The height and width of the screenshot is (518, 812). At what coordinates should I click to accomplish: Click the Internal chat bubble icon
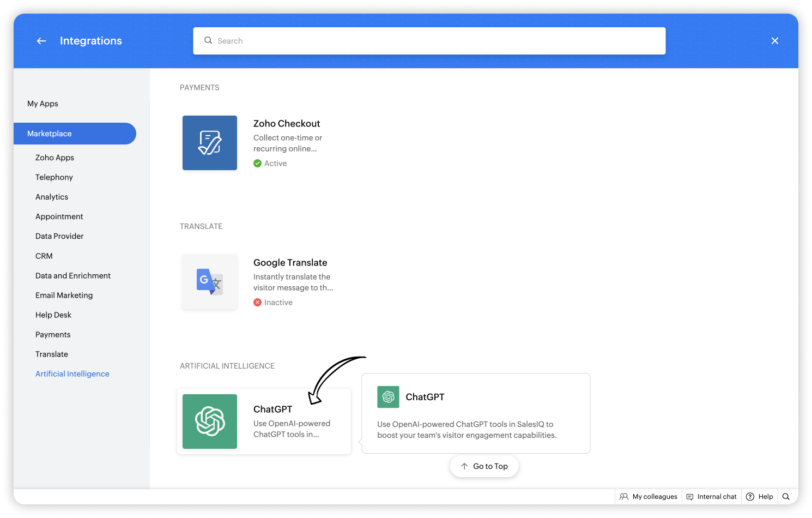coord(690,497)
